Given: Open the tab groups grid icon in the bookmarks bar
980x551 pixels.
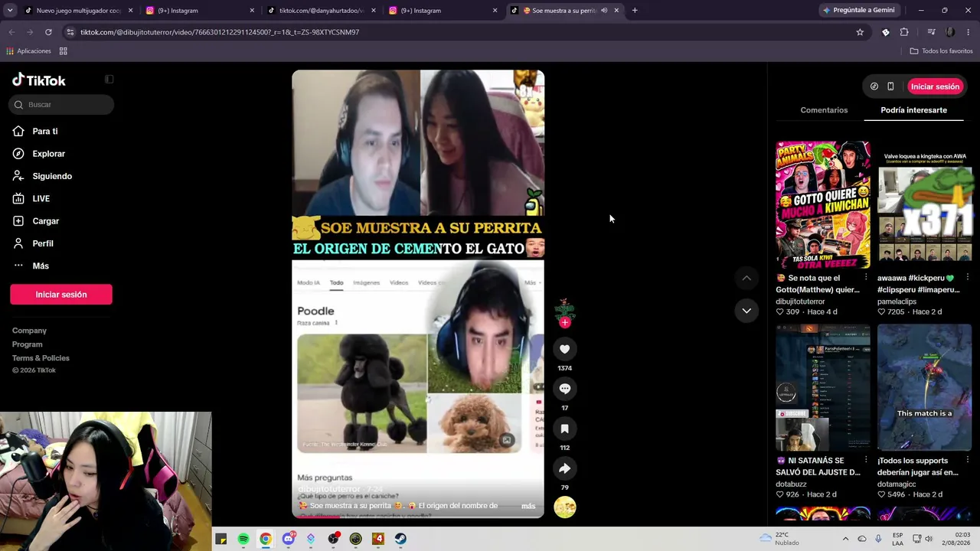Looking at the screenshot, I should pos(64,51).
